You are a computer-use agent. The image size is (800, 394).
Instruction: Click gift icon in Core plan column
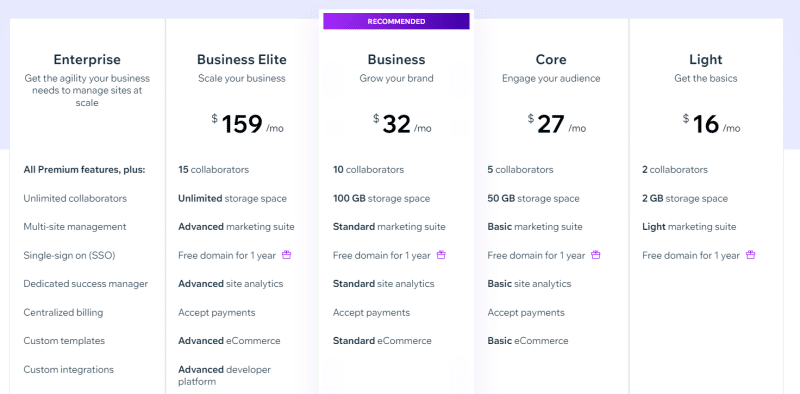pos(595,255)
